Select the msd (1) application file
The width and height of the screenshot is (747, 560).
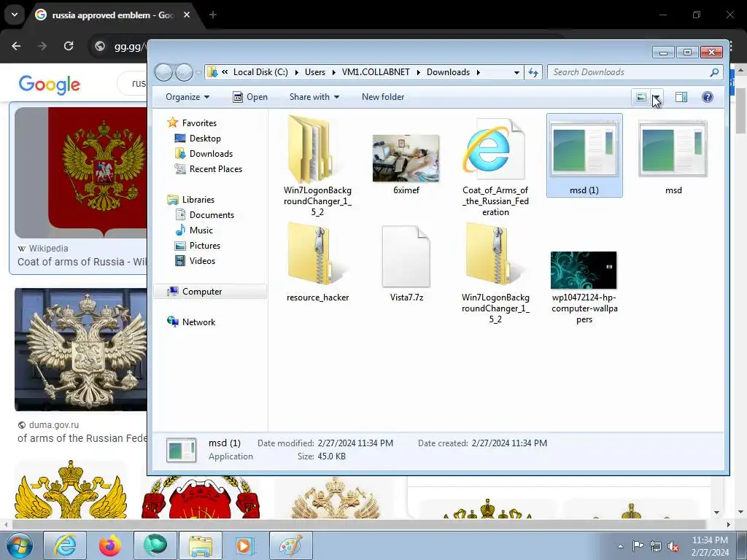[584, 155]
